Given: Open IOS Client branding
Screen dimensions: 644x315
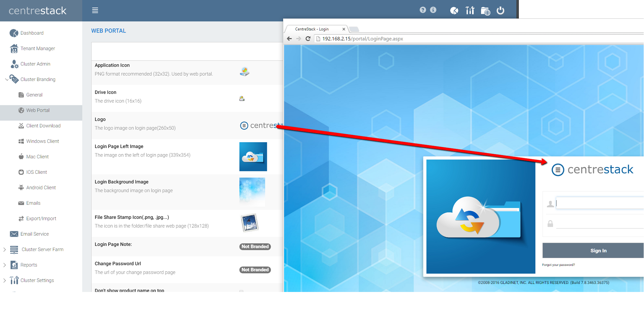Looking at the screenshot, I should 37,172.
